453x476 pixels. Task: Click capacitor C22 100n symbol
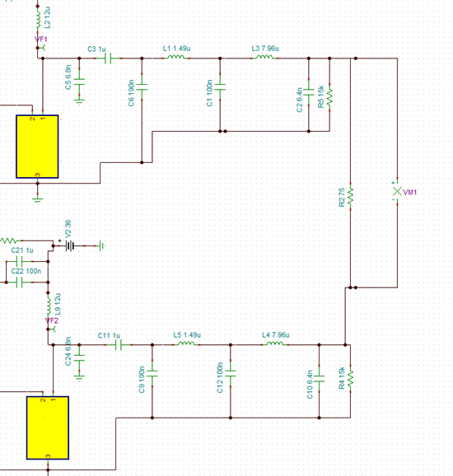pos(20,282)
